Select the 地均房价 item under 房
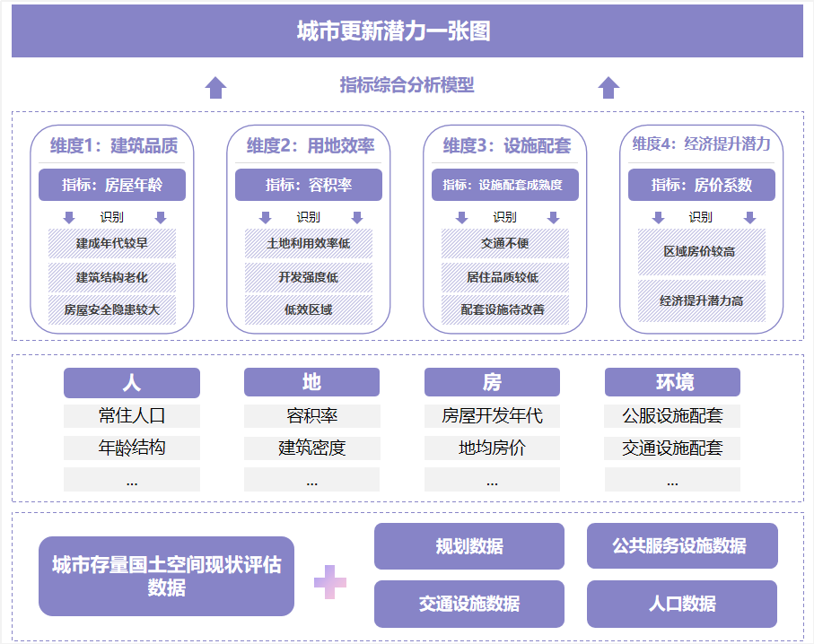The width and height of the screenshot is (814, 644). pyautogui.click(x=492, y=448)
